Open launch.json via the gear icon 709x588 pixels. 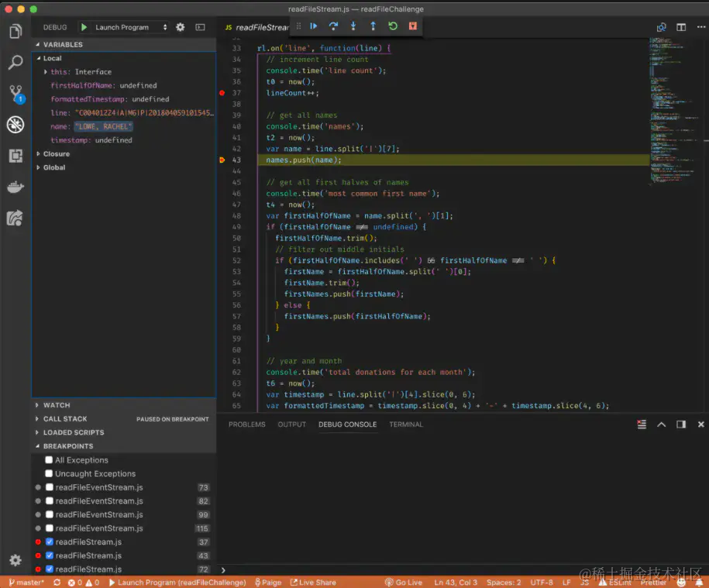click(181, 27)
